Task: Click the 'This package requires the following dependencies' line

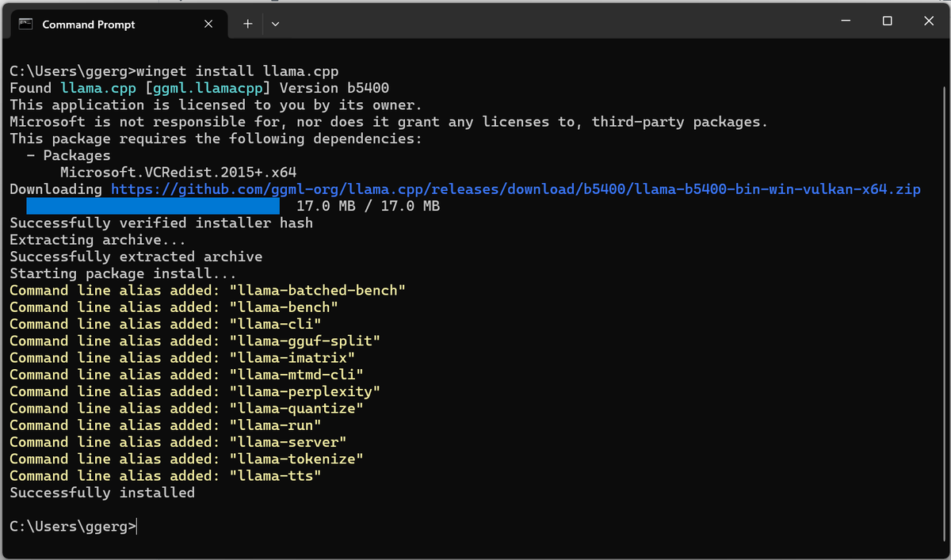Action: click(216, 139)
